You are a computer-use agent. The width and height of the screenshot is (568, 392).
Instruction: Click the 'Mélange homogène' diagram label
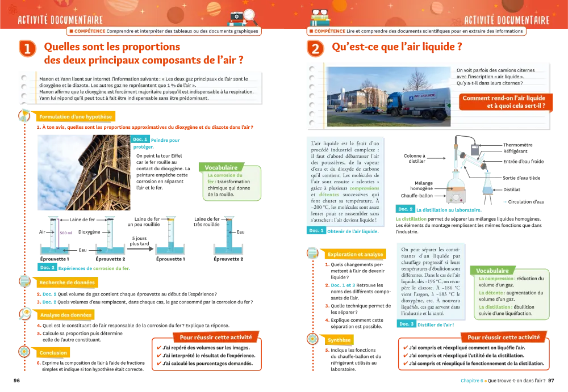(421, 186)
